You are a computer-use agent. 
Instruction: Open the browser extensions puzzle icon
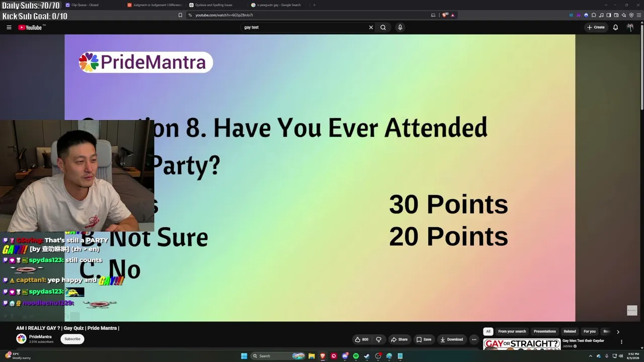pos(594,15)
